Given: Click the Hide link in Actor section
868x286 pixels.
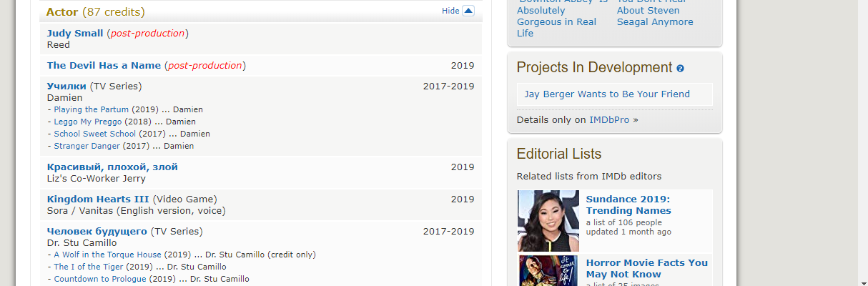Looking at the screenshot, I should coord(450,11).
